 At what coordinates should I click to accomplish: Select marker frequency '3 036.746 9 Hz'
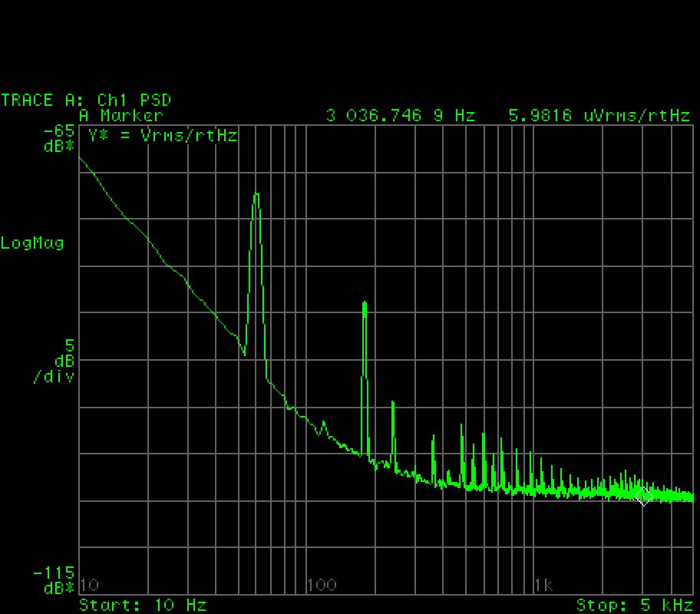[x=401, y=116]
